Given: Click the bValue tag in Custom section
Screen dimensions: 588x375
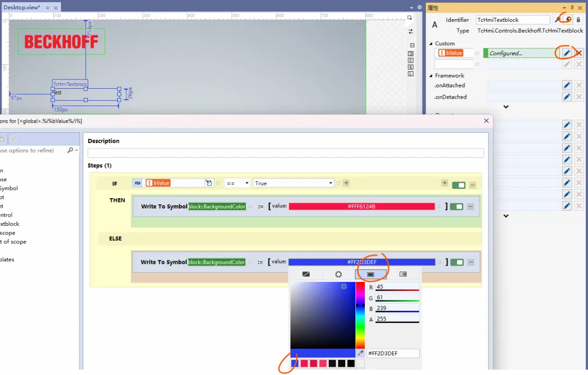Looking at the screenshot, I should tap(451, 53).
